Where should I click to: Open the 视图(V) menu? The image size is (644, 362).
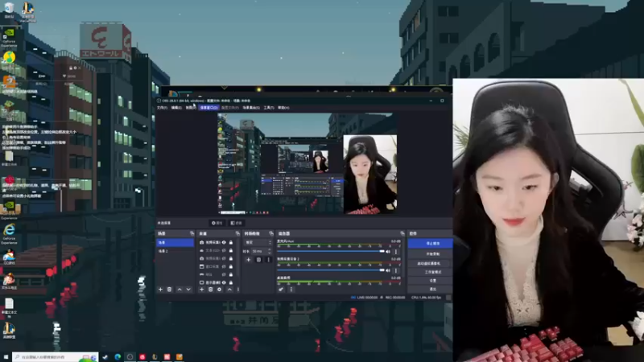(x=191, y=108)
